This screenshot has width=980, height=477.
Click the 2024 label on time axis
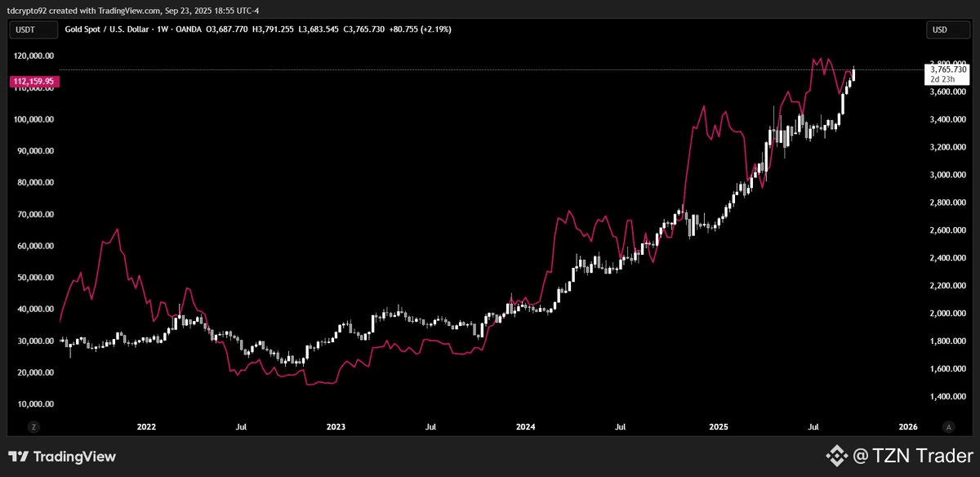[x=526, y=427]
